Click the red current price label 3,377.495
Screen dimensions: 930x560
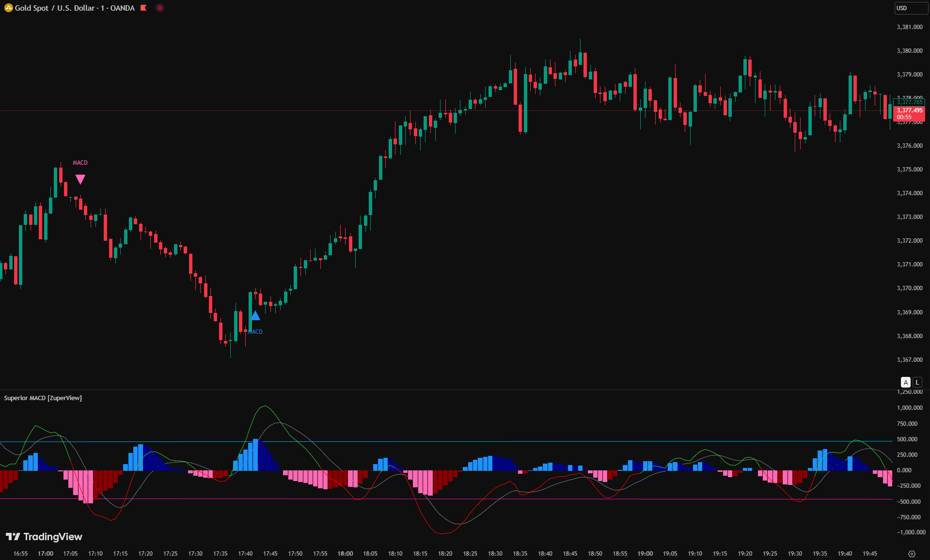[x=909, y=110]
